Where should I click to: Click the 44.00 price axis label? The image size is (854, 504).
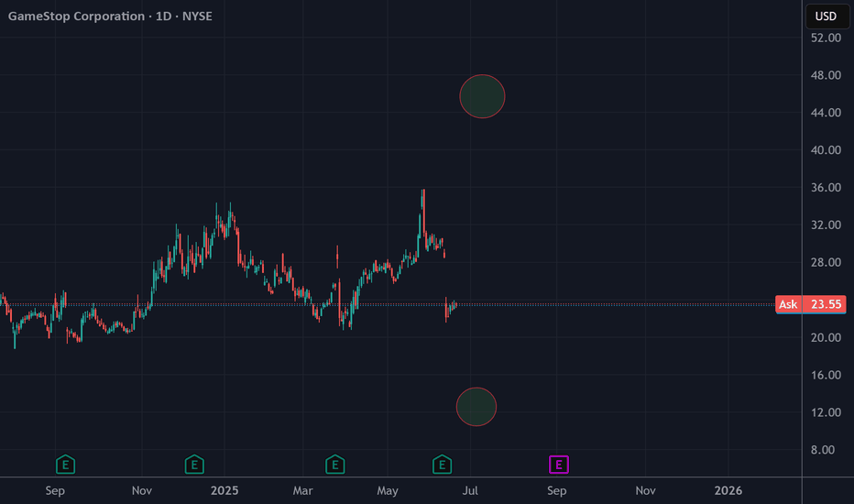[826, 113]
